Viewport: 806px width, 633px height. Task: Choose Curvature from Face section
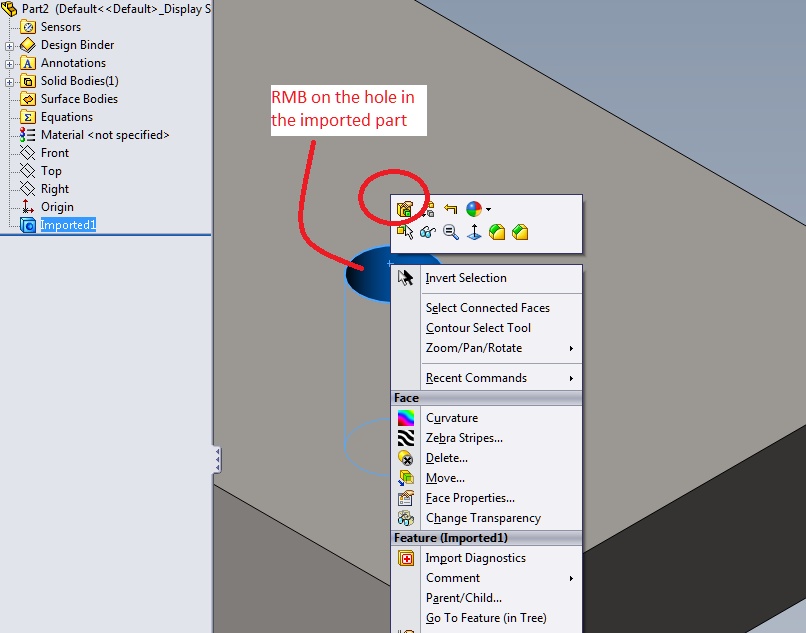486,418
